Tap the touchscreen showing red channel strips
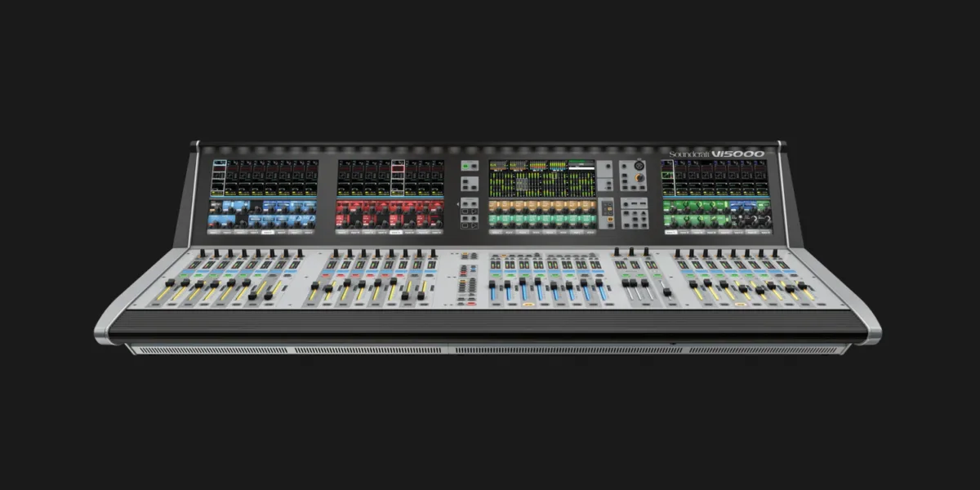 (x=391, y=197)
